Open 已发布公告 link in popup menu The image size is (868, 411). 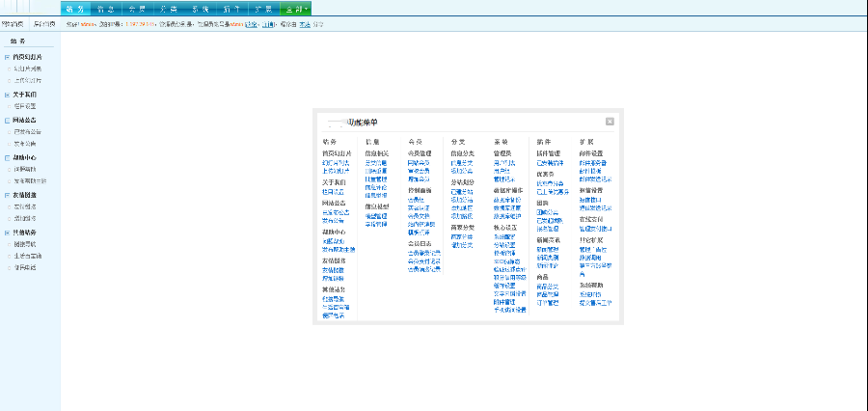pyautogui.click(x=336, y=212)
